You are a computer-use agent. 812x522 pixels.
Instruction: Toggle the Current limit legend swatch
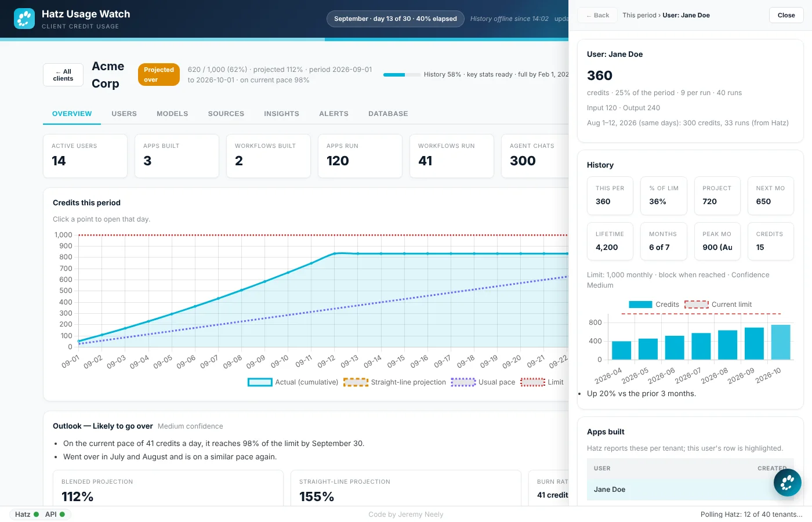pyautogui.click(x=697, y=304)
